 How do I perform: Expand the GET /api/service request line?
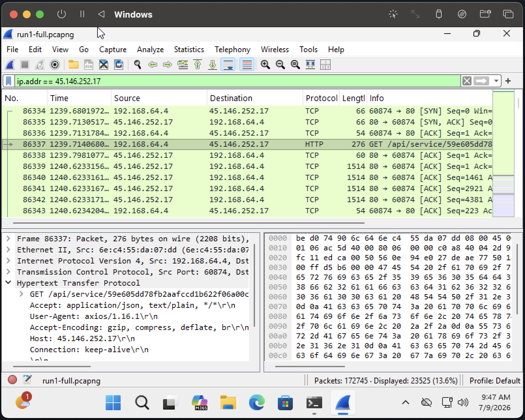(x=22, y=294)
